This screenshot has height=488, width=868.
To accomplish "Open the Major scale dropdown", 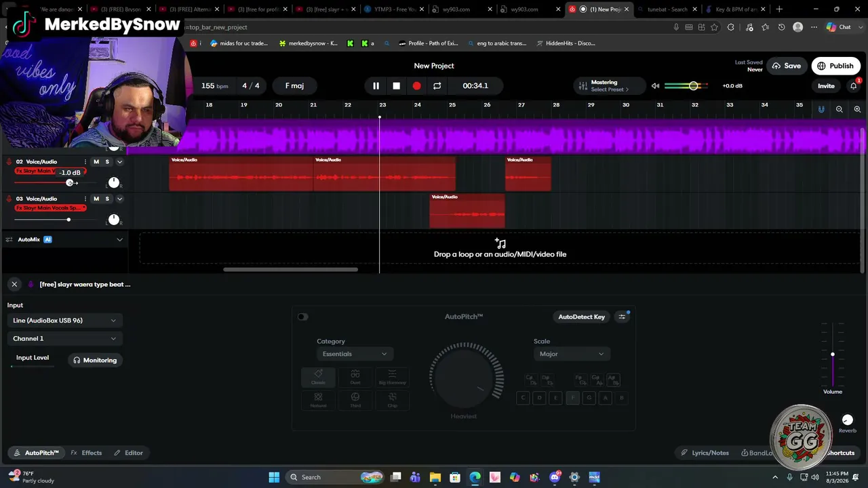I will coord(571,354).
